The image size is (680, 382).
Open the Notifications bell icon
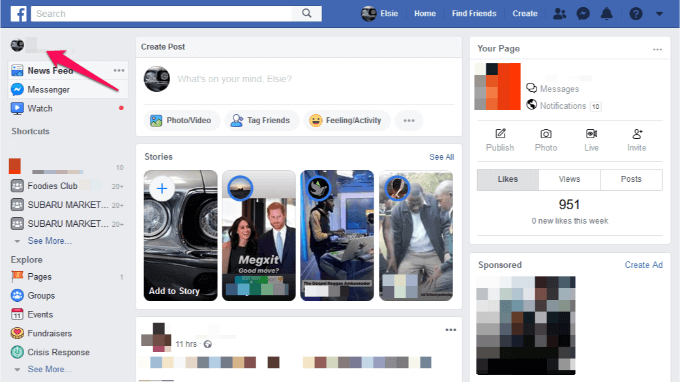[606, 14]
